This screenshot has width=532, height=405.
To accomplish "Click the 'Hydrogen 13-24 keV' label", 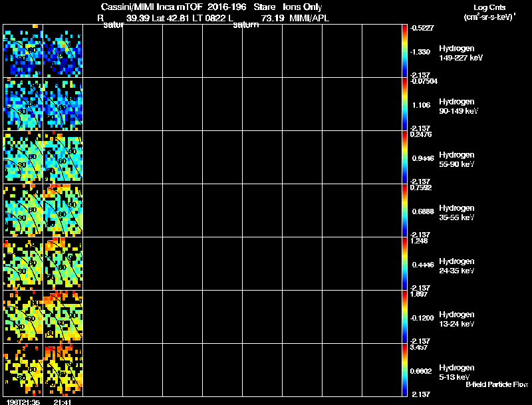I will pos(457,319).
